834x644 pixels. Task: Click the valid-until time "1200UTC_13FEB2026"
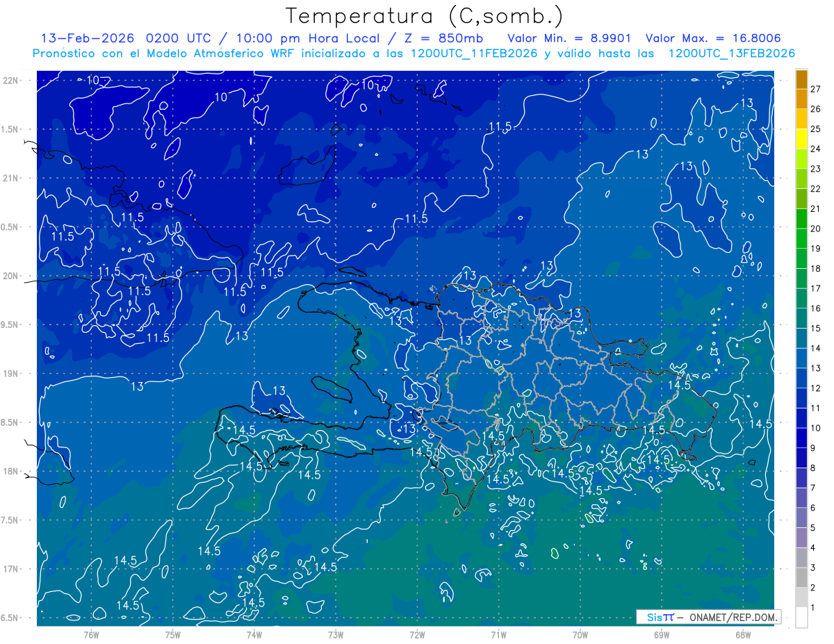pyautogui.click(x=732, y=53)
